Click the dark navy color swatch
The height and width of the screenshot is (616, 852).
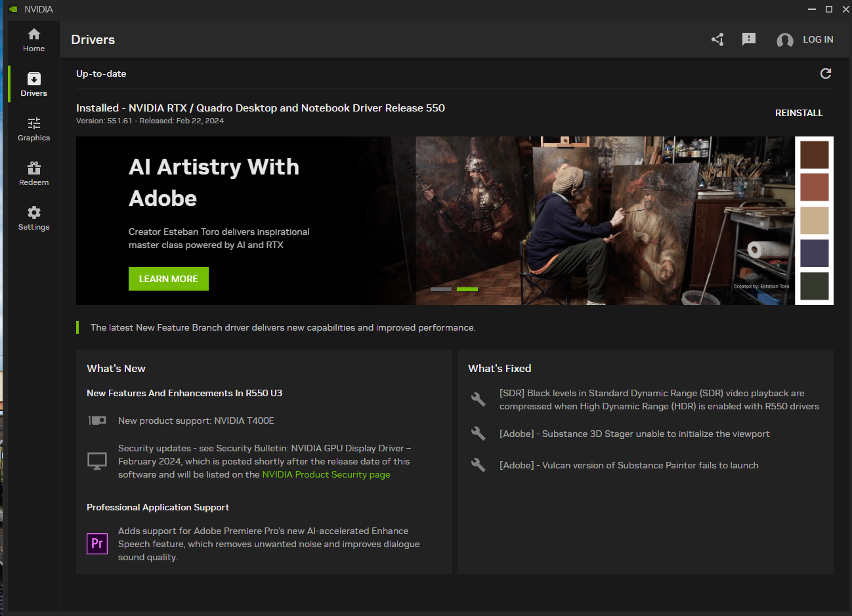[x=815, y=253]
